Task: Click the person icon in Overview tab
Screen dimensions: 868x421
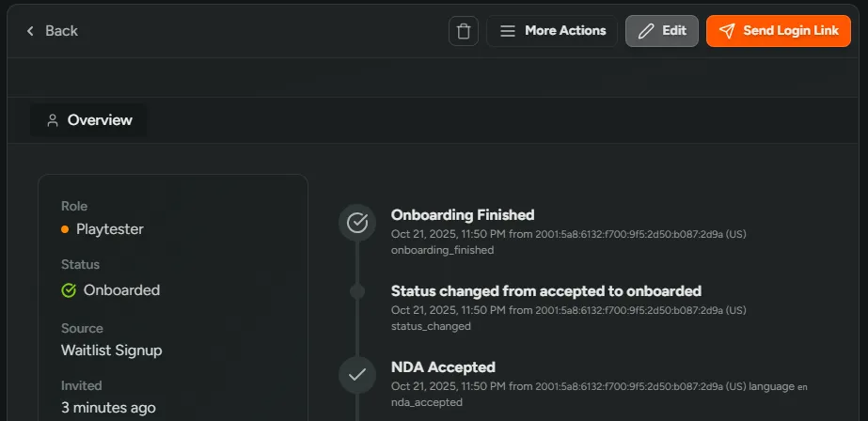Action: (x=53, y=120)
